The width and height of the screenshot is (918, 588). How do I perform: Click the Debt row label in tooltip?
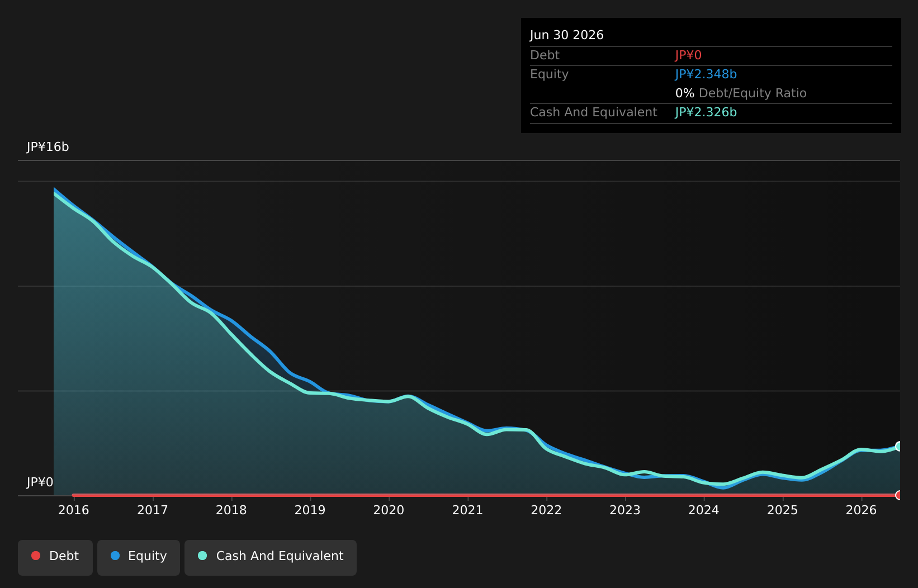click(x=545, y=55)
